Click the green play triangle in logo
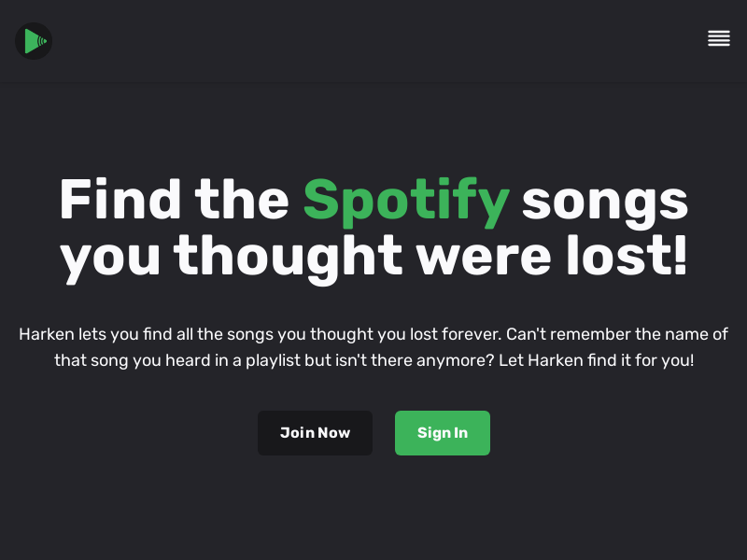747x560 pixels. 32,41
